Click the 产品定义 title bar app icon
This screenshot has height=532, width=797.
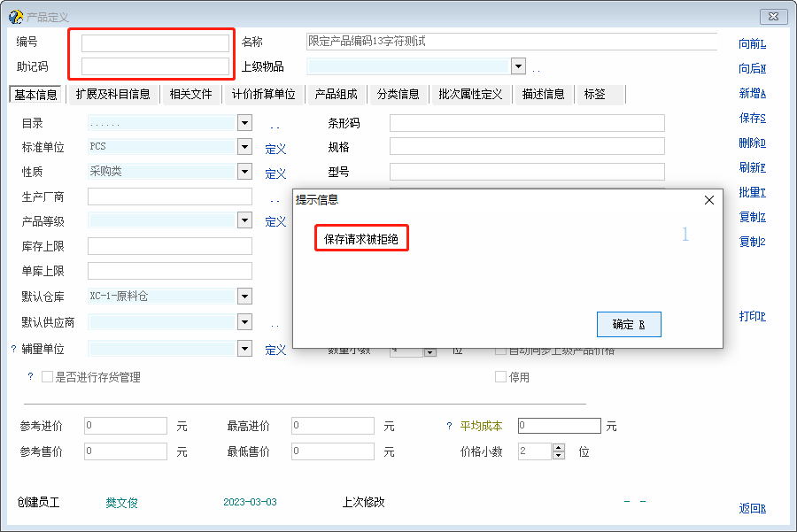[x=15, y=17]
